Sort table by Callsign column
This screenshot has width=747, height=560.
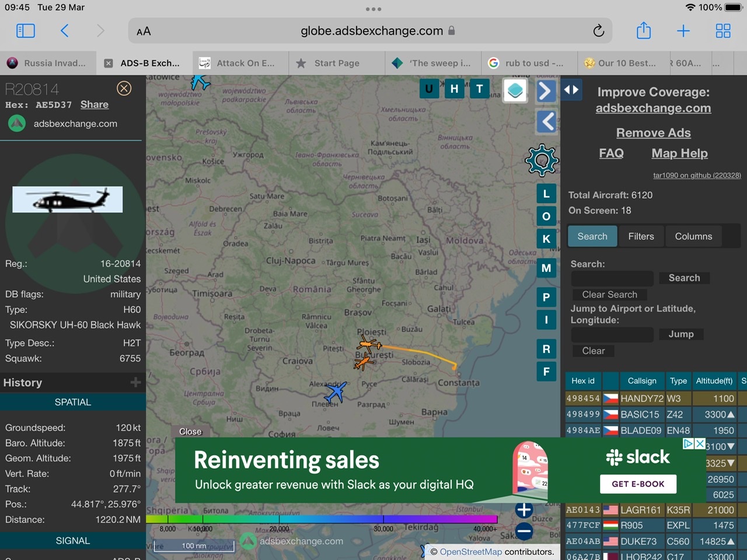point(641,381)
